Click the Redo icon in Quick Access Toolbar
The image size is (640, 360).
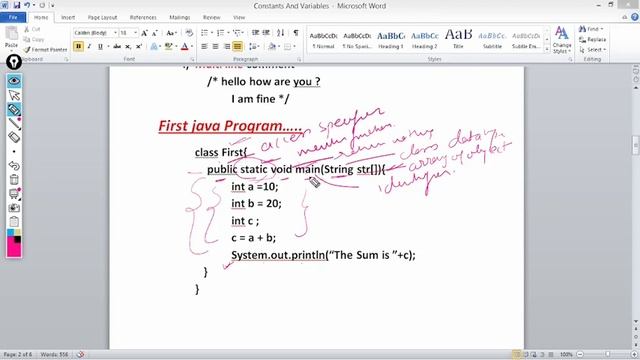[42, 5]
